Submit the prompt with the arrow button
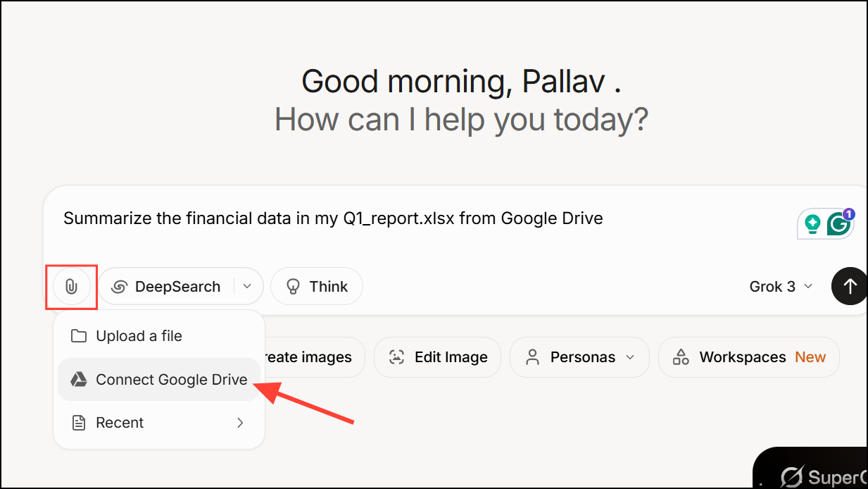The image size is (868, 489). [x=850, y=286]
